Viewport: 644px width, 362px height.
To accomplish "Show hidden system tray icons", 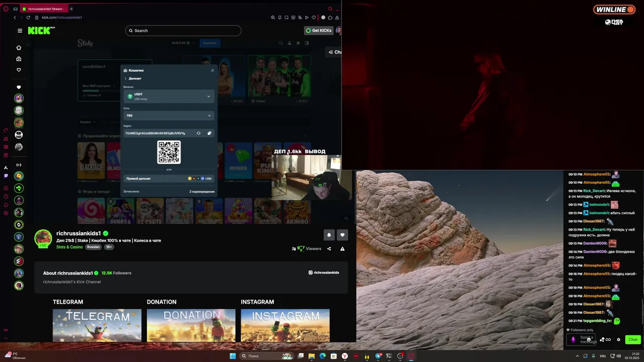I will [577, 356].
